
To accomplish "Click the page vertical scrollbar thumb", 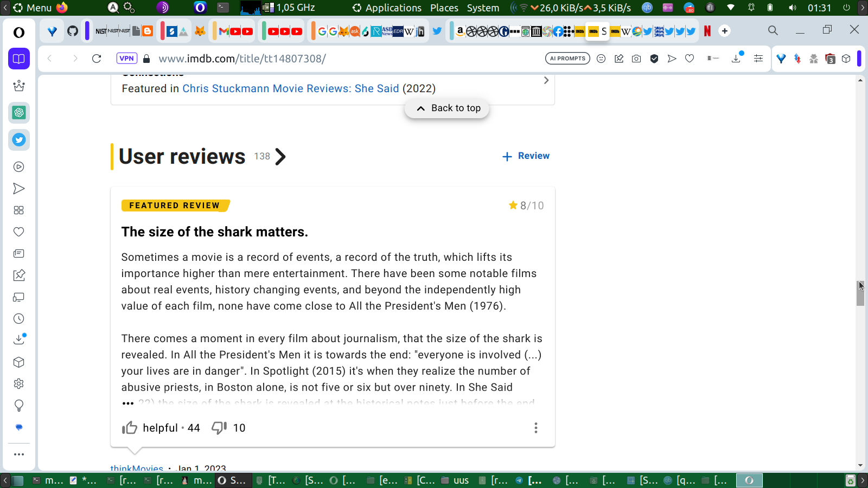I will coord(860,293).
